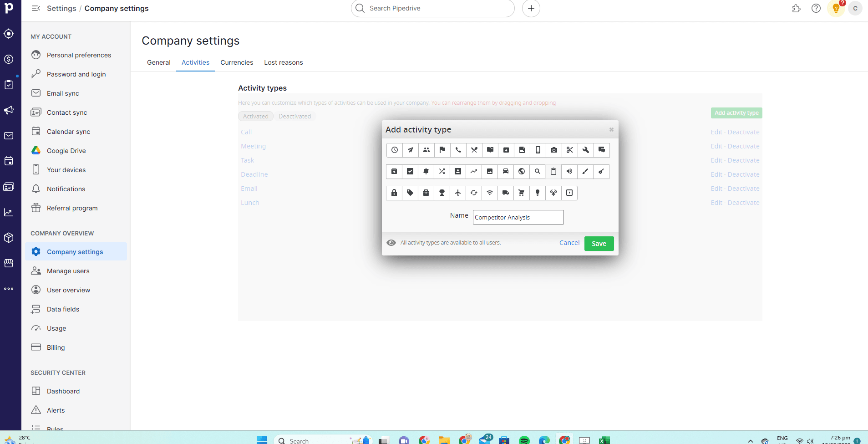Pick the shopping cart icon
Screen dimensions: 868x444
[522, 193]
